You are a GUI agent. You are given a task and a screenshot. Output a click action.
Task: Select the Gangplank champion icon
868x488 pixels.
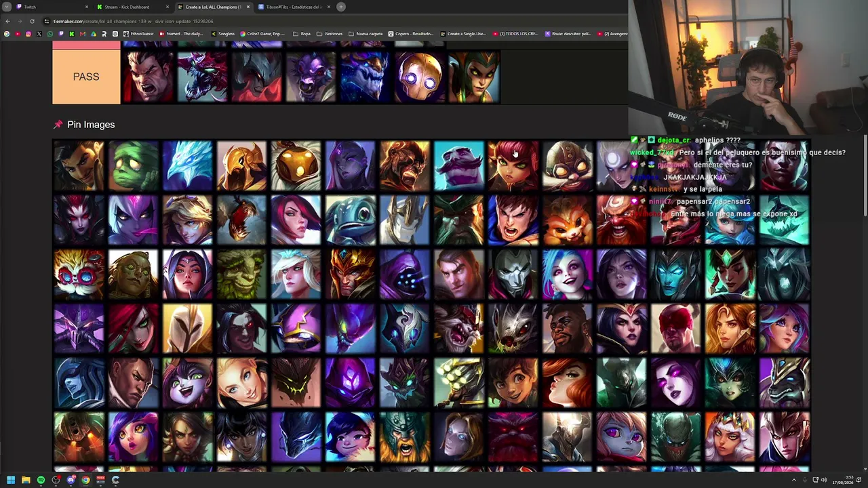coord(459,220)
